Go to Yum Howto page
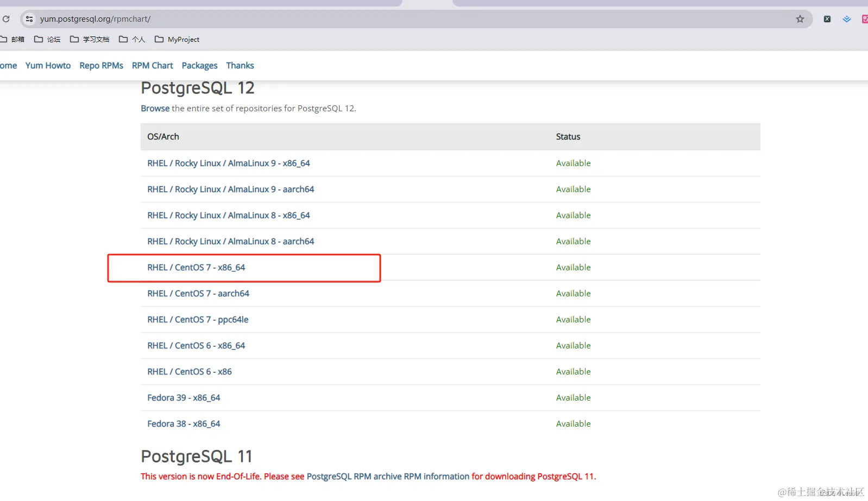868x501 pixels. click(x=48, y=66)
